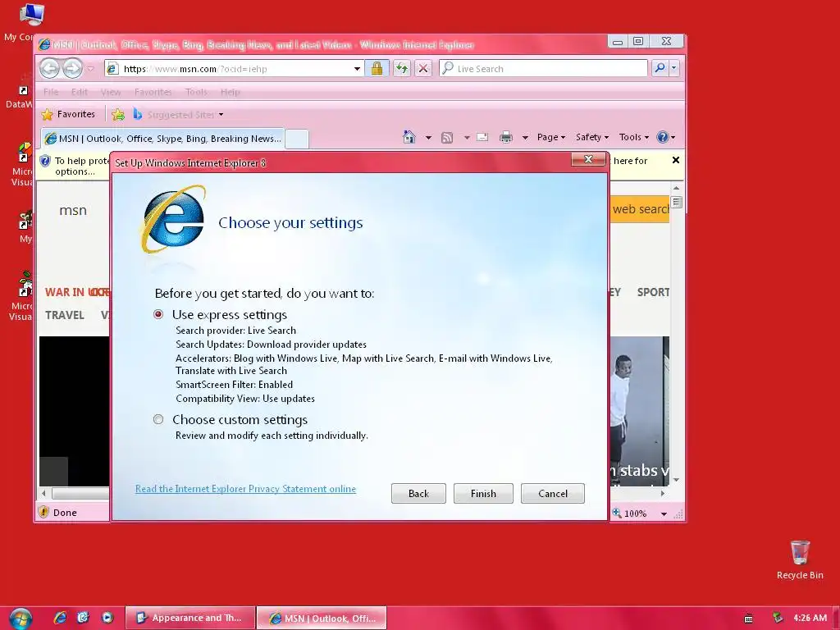Screen dimensions: 840x630
Task: Expand the feeds dropdown arrow
Action: tap(467, 138)
